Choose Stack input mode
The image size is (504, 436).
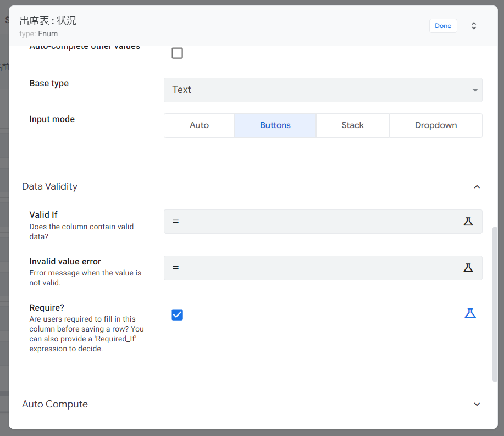click(x=352, y=125)
